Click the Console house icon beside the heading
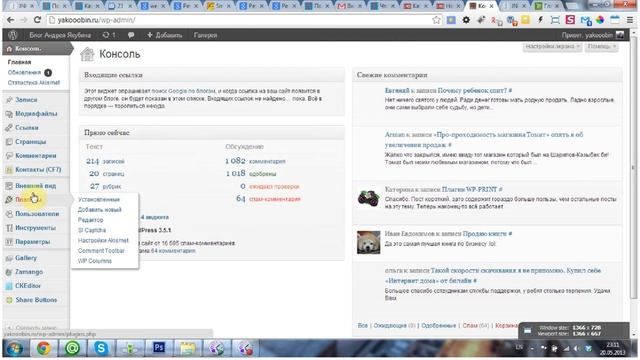This screenshot has width=640, height=360. [x=87, y=54]
